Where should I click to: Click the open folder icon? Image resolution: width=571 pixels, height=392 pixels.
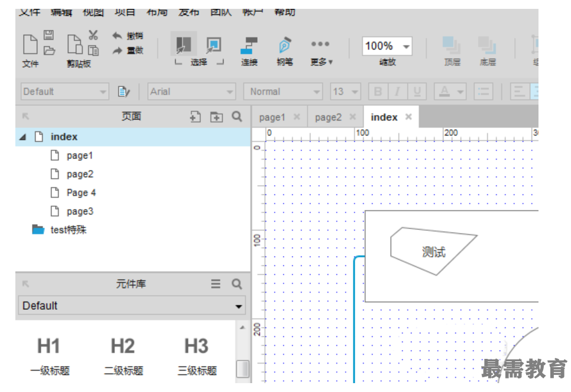(49, 51)
